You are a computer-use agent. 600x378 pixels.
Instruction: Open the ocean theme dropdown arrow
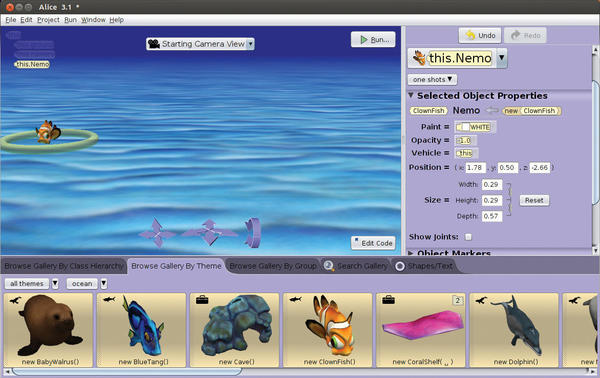click(103, 284)
